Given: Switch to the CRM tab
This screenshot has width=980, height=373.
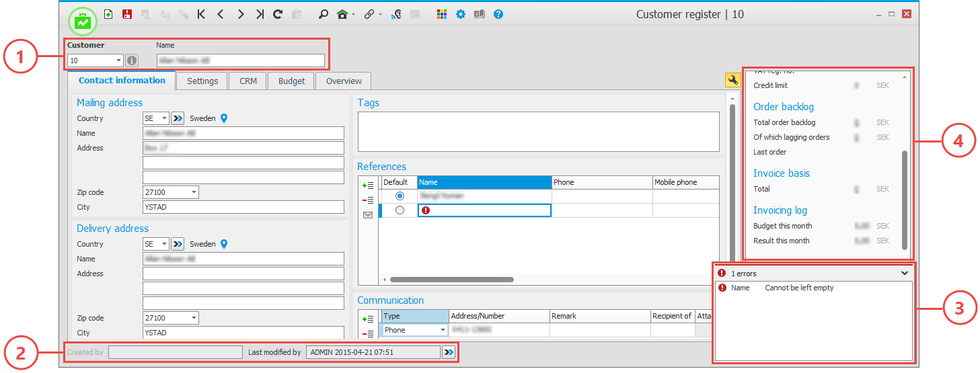Looking at the screenshot, I should pos(248,81).
